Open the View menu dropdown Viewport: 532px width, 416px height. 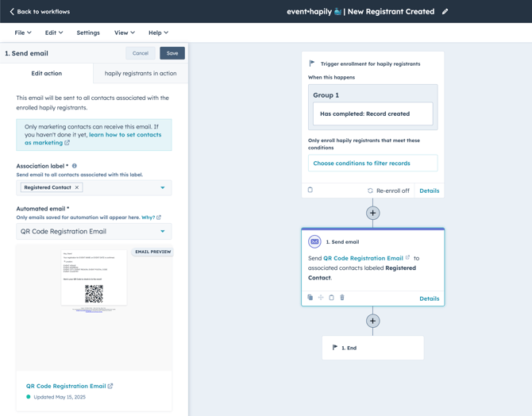[x=124, y=33]
